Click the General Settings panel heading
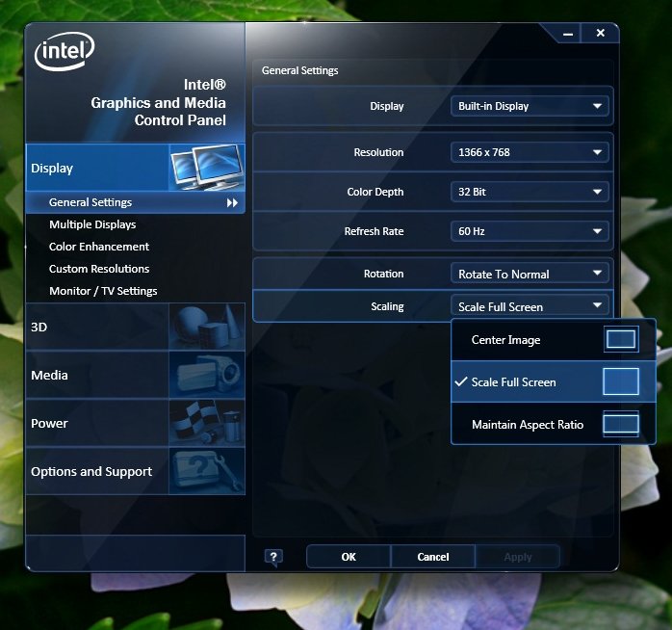Viewport: 672px width, 630px height. [300, 70]
